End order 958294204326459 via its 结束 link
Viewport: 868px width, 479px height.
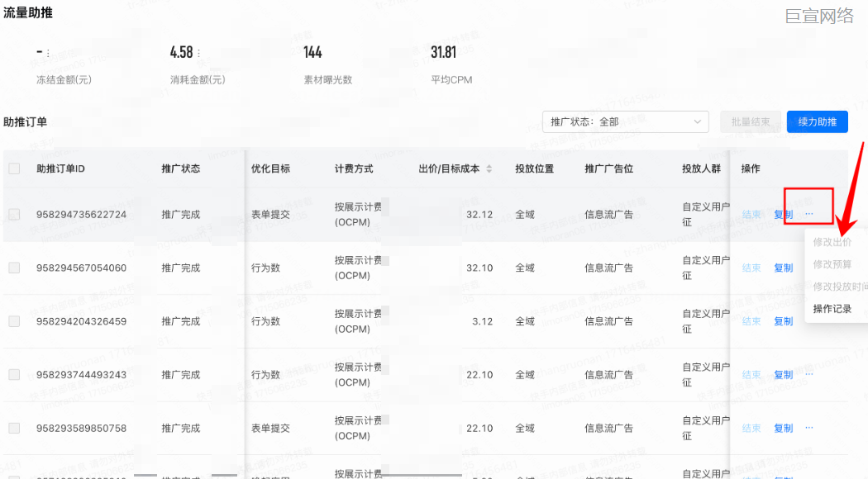coord(751,321)
